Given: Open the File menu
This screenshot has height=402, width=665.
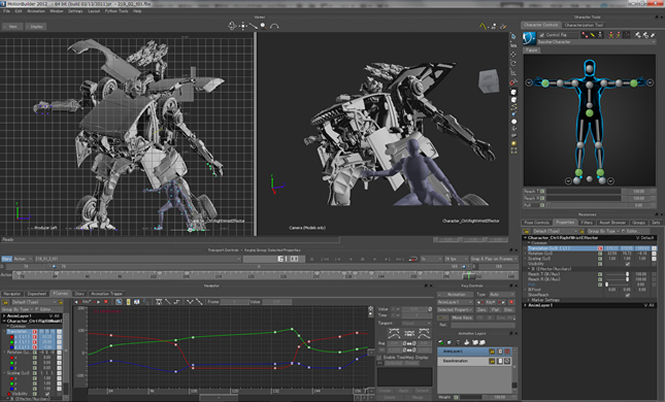Looking at the screenshot, I should coord(6,11).
